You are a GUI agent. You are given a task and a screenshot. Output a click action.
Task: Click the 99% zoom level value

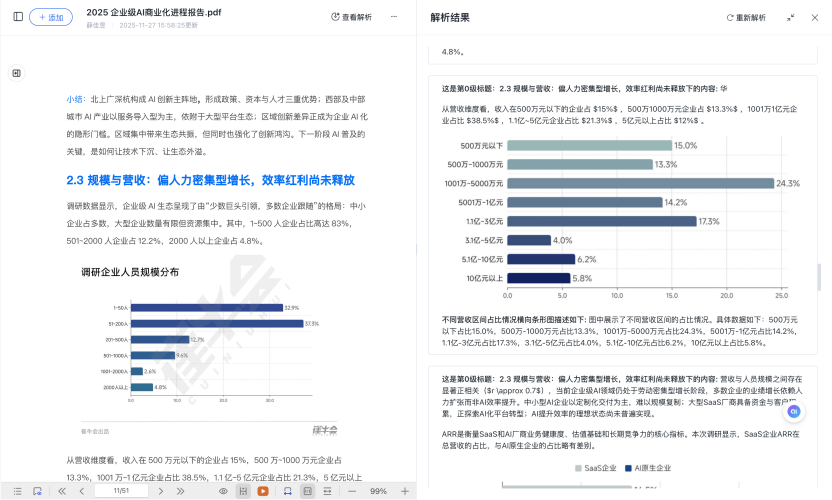(x=378, y=491)
